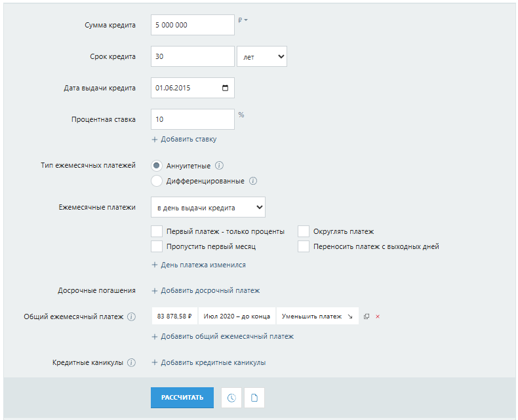This screenshot has width=518, height=420.
Task: Expand в день выдачи кредита dropdown
Action: point(208,207)
